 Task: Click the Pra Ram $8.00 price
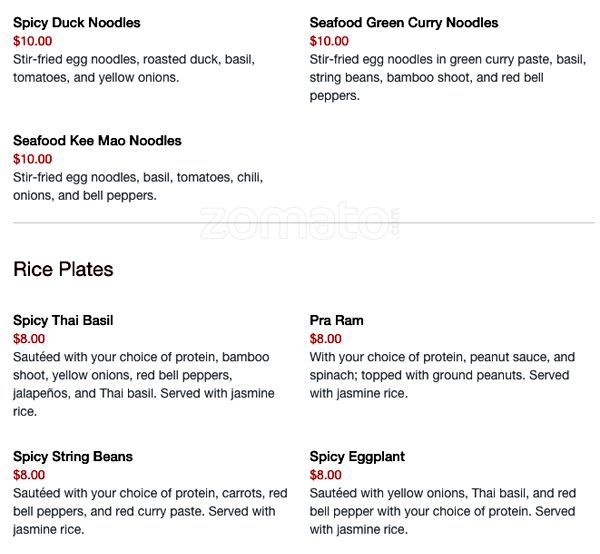click(326, 339)
